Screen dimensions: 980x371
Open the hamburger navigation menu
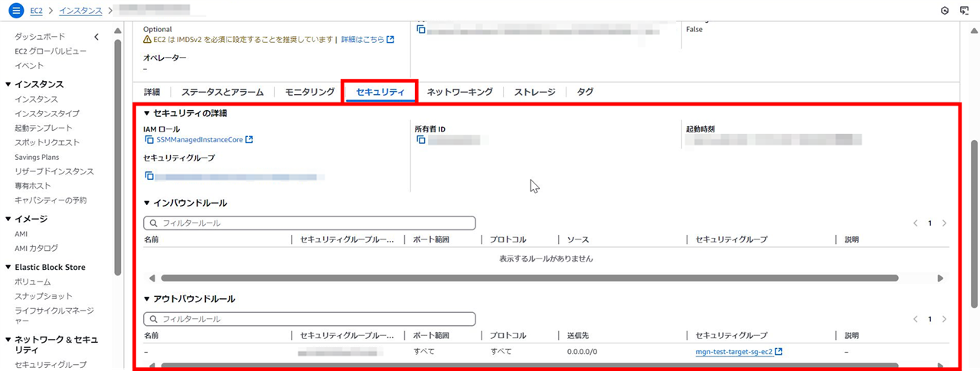(16, 10)
